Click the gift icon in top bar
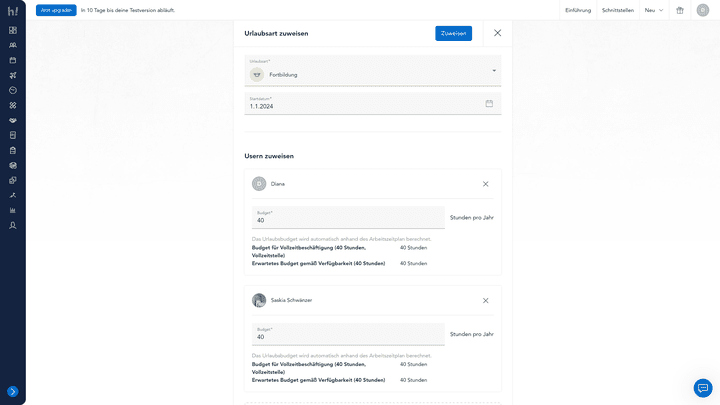Screen dimensions: 720x405 680,10
